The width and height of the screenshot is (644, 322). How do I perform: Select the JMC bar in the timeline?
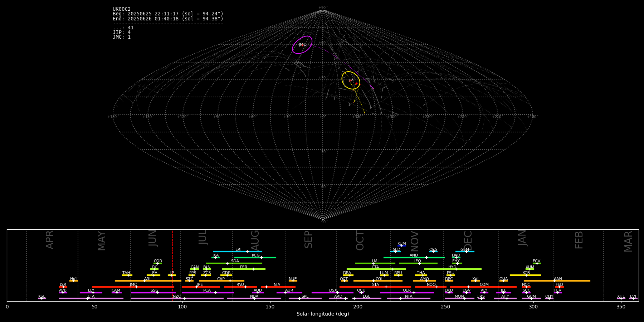coord(133,287)
